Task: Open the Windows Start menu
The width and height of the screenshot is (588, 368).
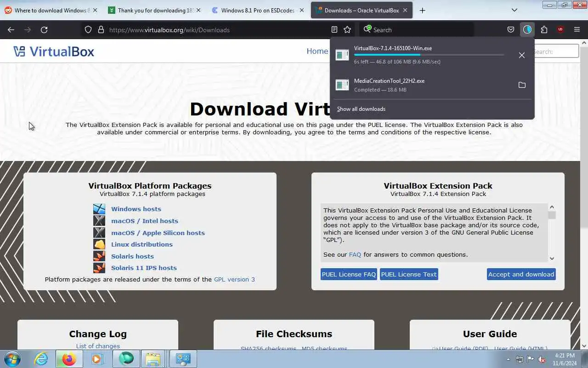Action: tap(12, 359)
